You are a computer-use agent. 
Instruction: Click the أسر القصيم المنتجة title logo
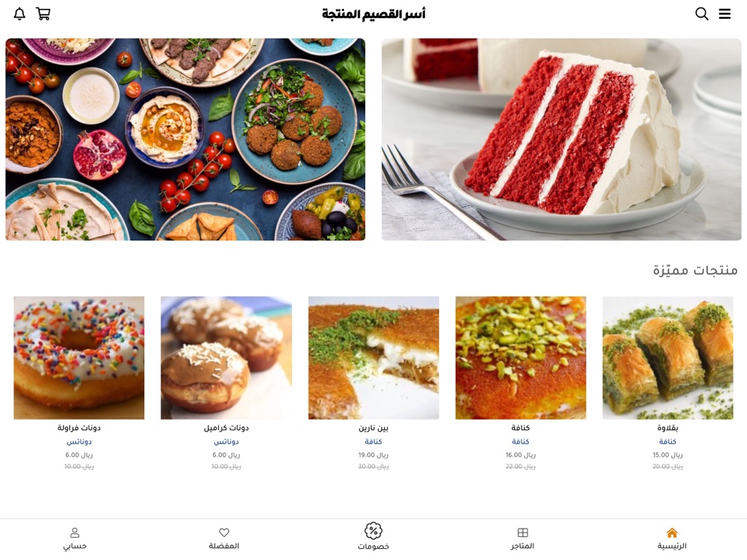coord(373,13)
